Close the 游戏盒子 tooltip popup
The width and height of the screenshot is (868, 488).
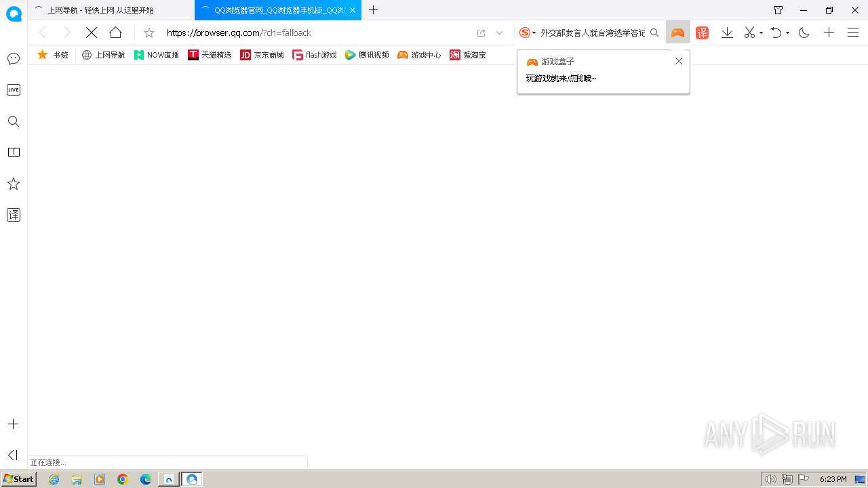click(x=679, y=61)
